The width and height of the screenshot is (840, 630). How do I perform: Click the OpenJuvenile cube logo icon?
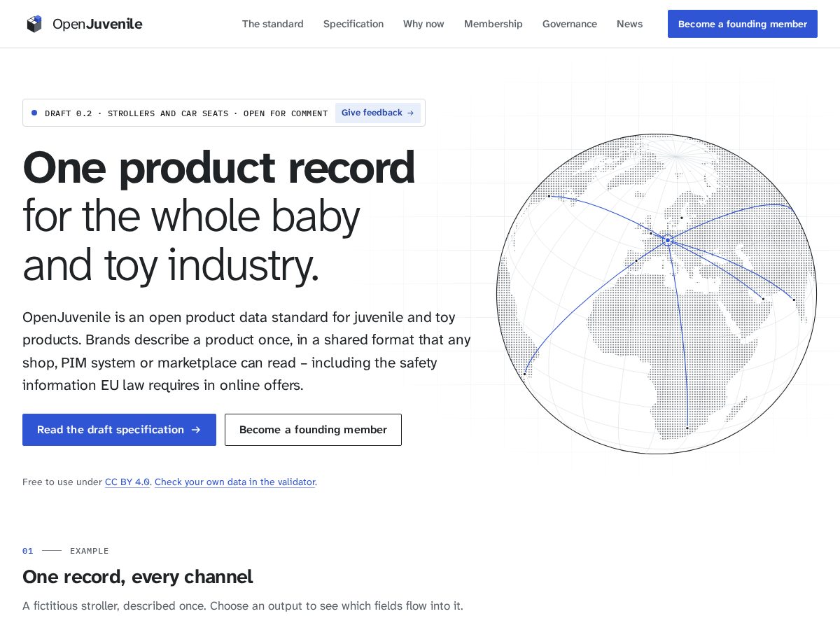34,24
